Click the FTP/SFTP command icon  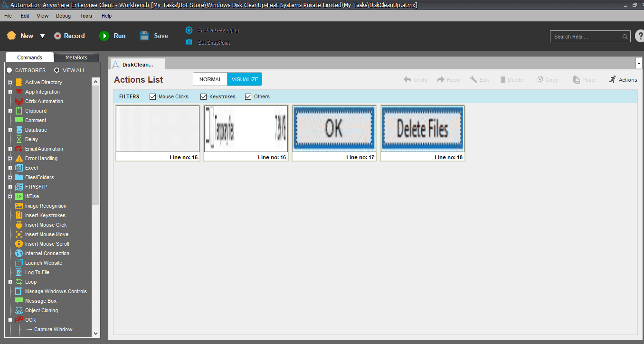(x=19, y=187)
